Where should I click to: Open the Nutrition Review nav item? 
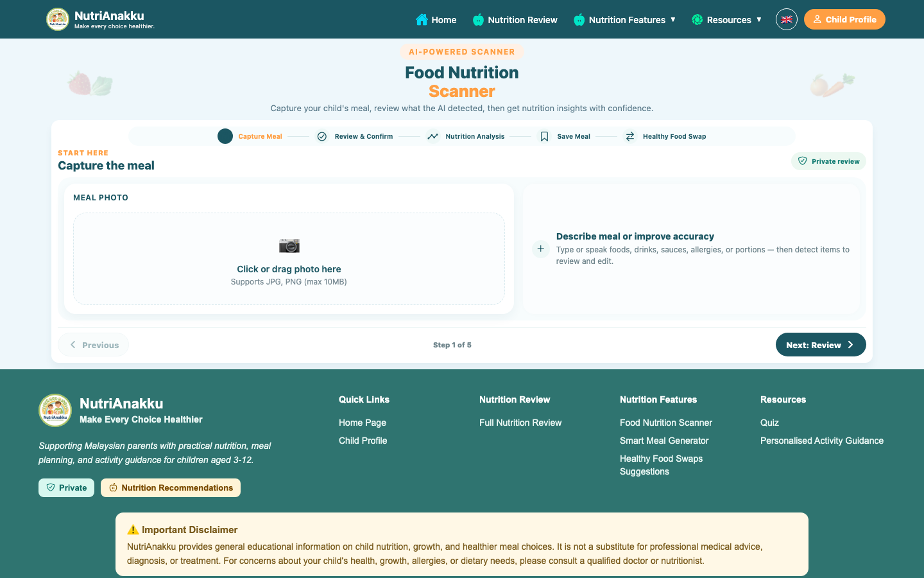[515, 20]
